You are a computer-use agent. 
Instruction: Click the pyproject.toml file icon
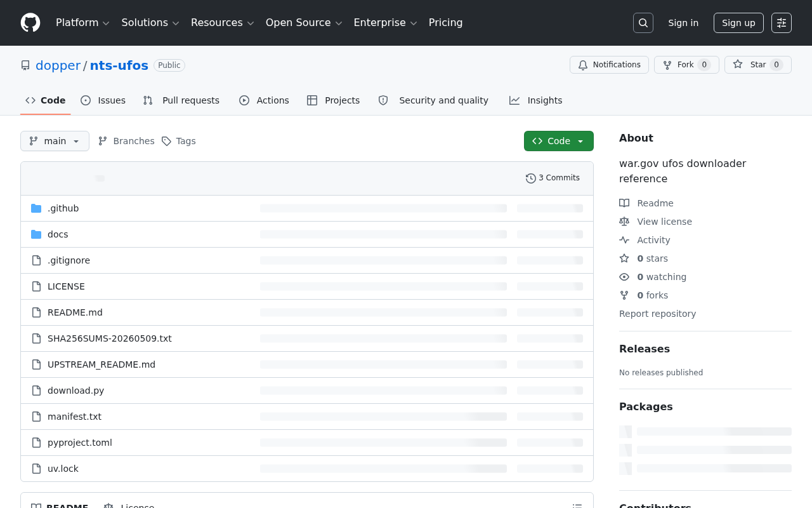(x=36, y=443)
